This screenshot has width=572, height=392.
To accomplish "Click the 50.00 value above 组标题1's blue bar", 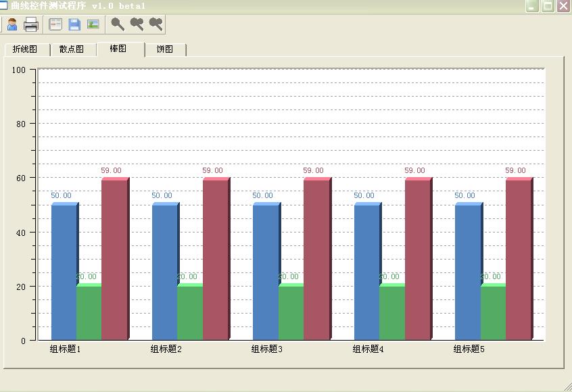I will (61, 195).
